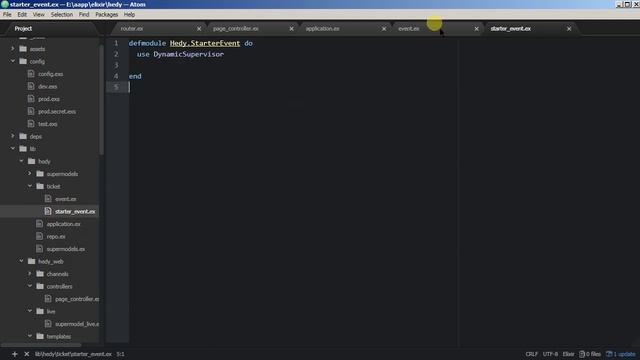The image size is (640, 360).
Task: Click the config folder icon
Action: [23, 61]
